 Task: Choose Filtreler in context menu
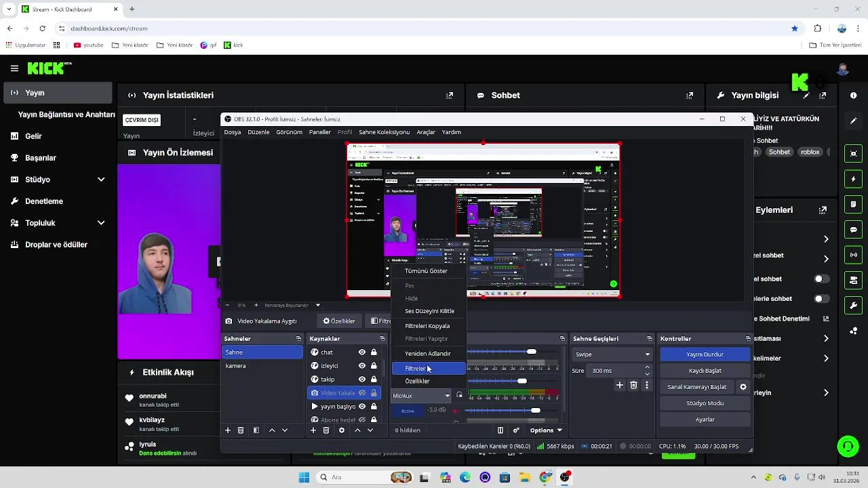click(429, 369)
